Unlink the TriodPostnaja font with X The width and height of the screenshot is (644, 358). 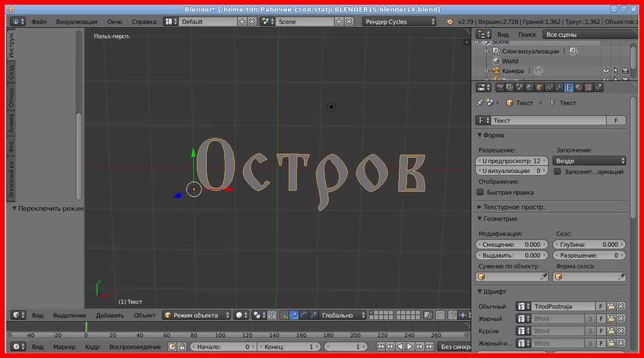point(621,306)
